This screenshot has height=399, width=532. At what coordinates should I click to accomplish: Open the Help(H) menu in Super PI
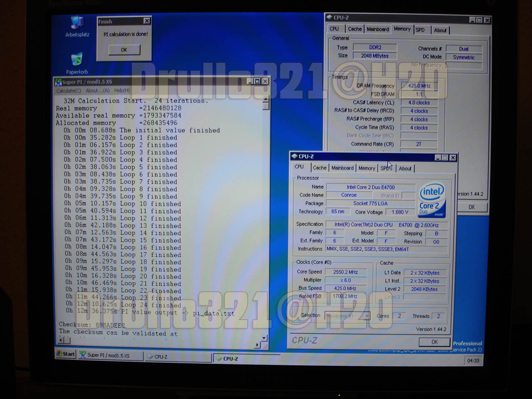(x=122, y=90)
